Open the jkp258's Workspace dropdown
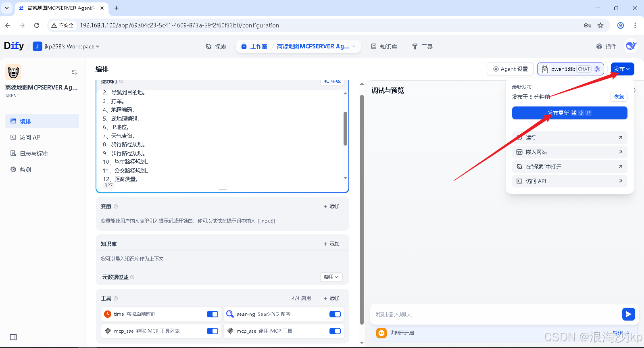The height and width of the screenshot is (348, 644). tap(66, 46)
